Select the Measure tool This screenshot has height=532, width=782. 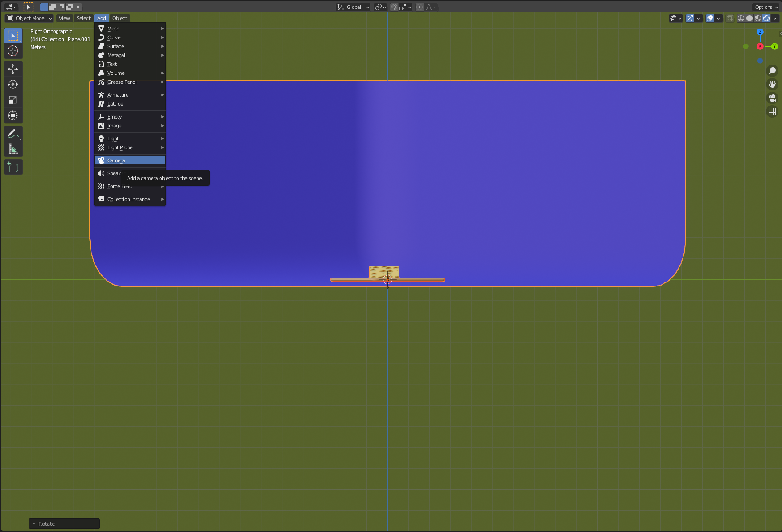tap(13, 149)
